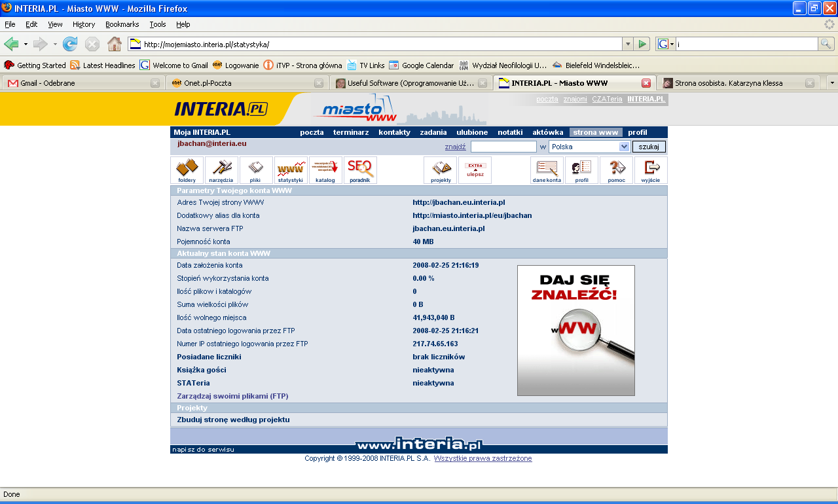Open the narzędzia tools icon
The width and height of the screenshot is (838, 504).
pos(221,170)
